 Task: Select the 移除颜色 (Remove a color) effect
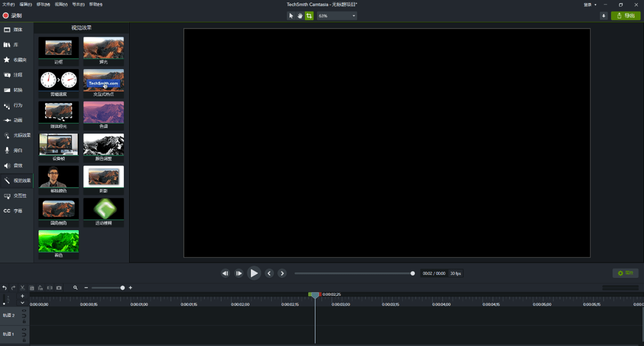(58, 180)
